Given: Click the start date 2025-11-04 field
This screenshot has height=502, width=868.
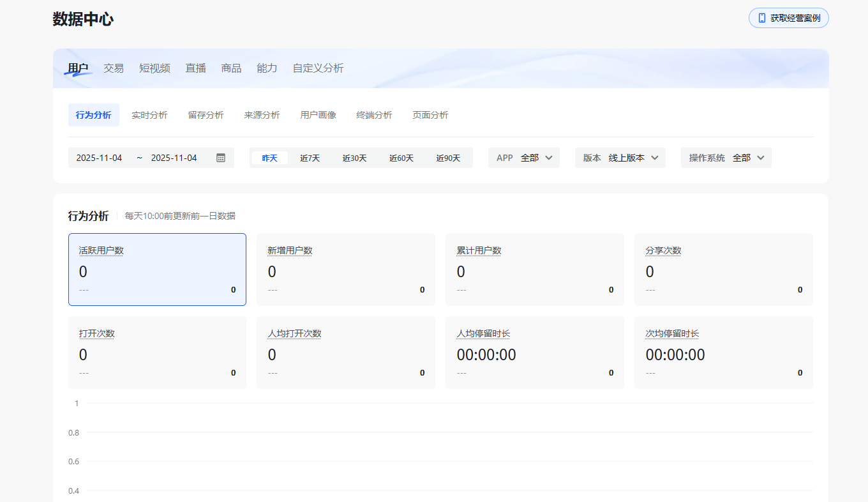Looking at the screenshot, I should (x=99, y=158).
